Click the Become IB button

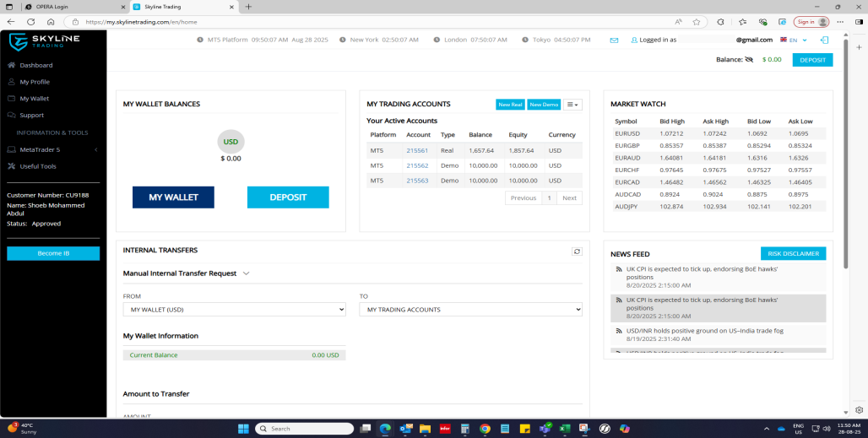coord(53,254)
